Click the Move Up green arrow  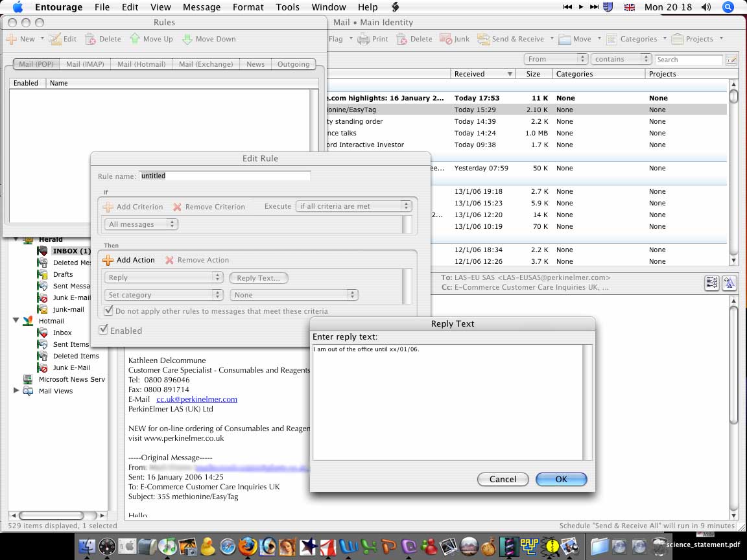(135, 39)
